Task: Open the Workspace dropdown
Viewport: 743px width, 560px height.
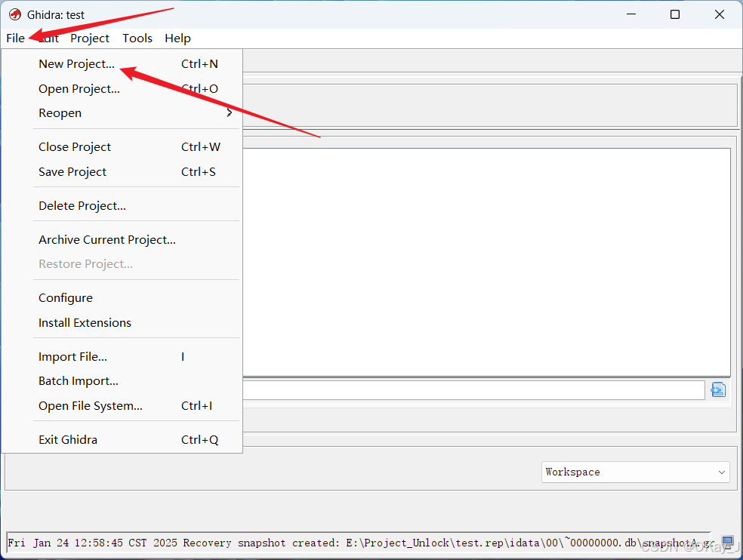Action: coord(636,472)
